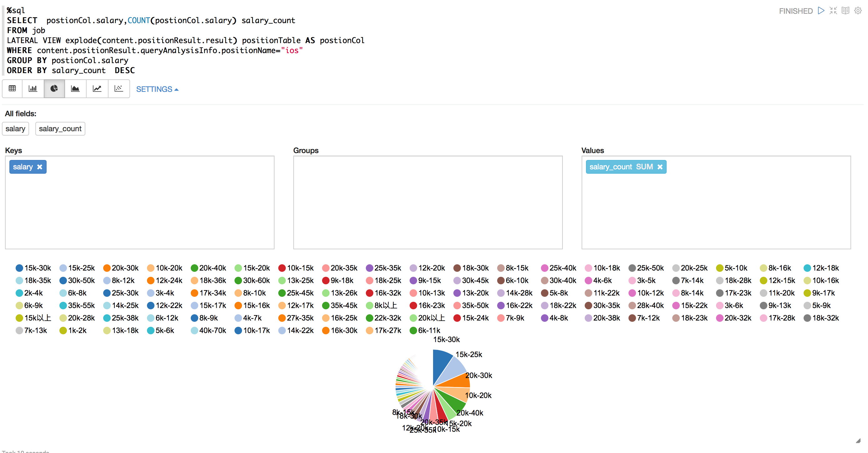Toggle the 10k-15k legend series
The height and width of the screenshot is (453, 868).
click(x=296, y=268)
